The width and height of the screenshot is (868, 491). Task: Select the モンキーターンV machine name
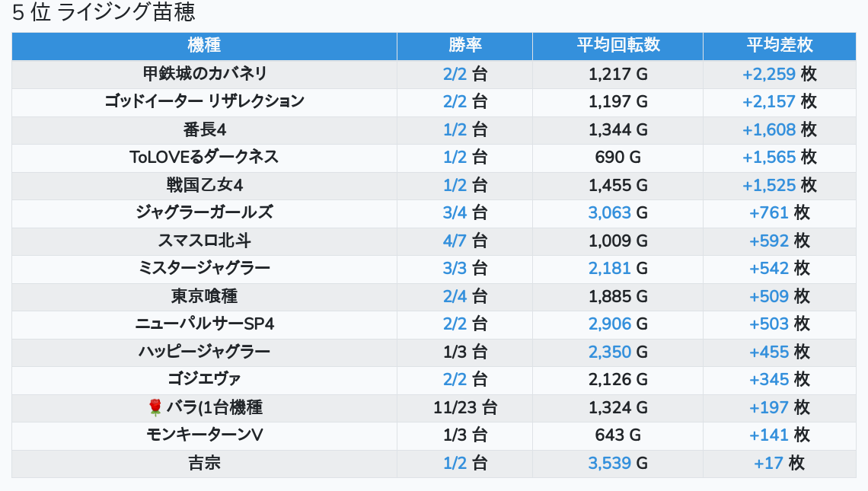click(204, 435)
